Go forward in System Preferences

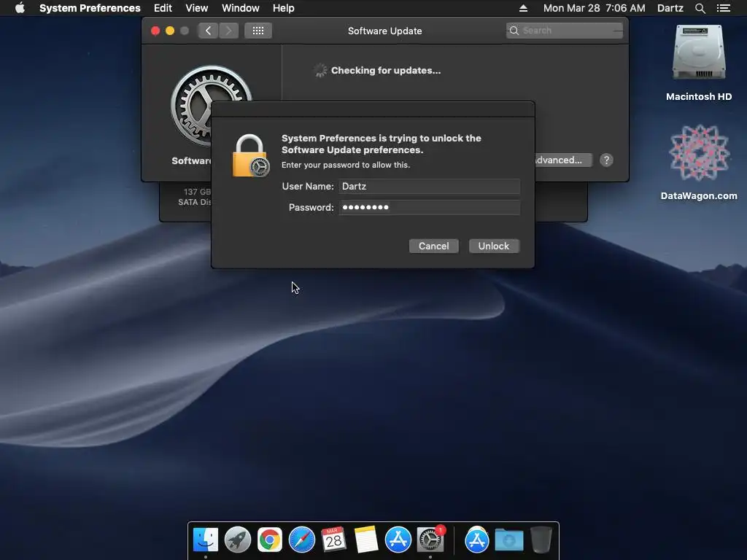[228, 31]
